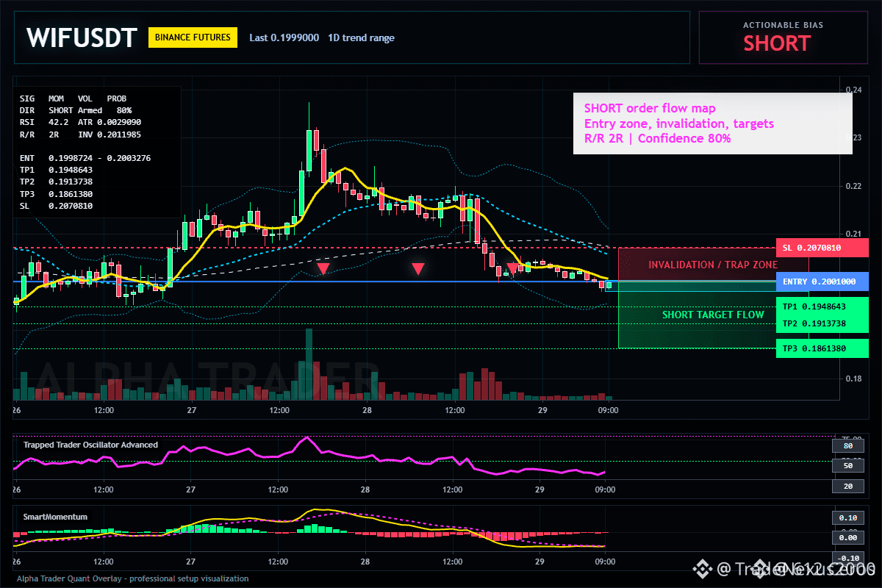The height and width of the screenshot is (588, 882).
Task: Select the 0.21 price axis label
Action: [x=853, y=234]
